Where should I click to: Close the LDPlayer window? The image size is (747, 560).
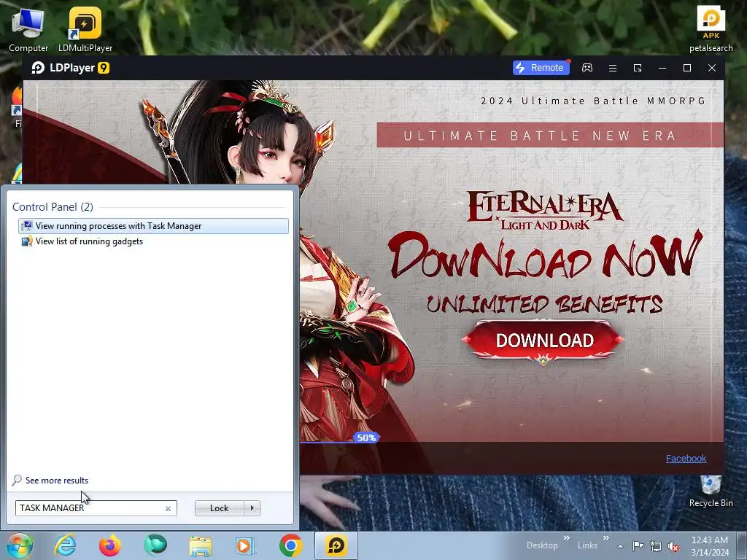(712, 68)
